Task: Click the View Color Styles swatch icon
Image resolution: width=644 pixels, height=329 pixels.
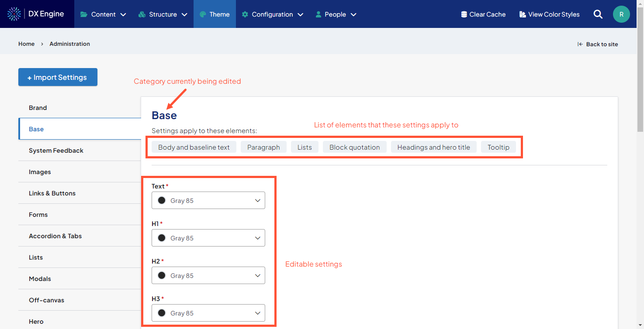Action: (523, 14)
